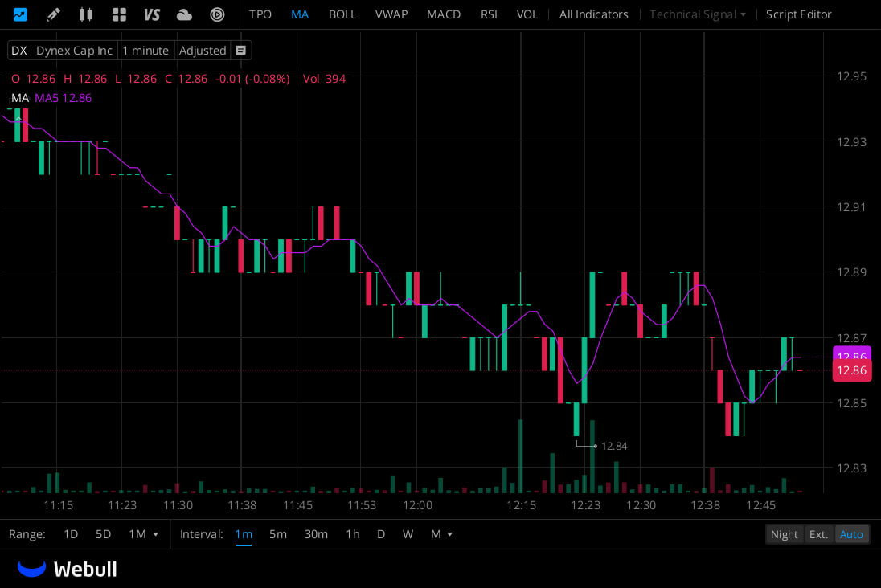Switch to candlestick chart style icon
This screenshot has width=881, height=588.
[85, 14]
